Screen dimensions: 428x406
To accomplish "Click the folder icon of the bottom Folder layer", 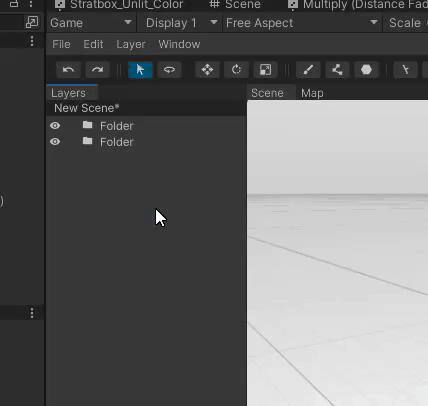I will (x=88, y=141).
